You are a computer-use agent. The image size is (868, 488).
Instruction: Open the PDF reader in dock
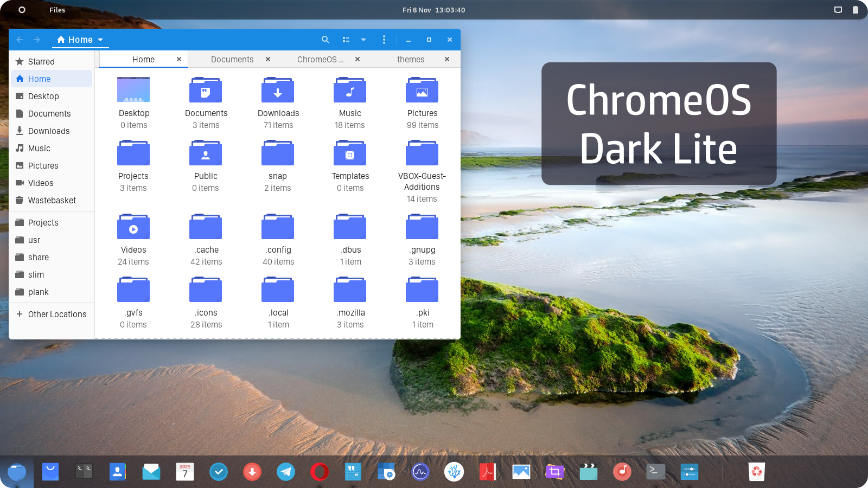488,472
